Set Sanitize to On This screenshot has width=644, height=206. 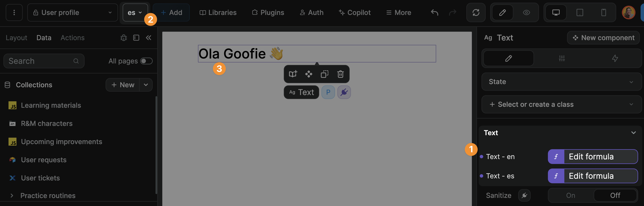pyautogui.click(x=571, y=195)
